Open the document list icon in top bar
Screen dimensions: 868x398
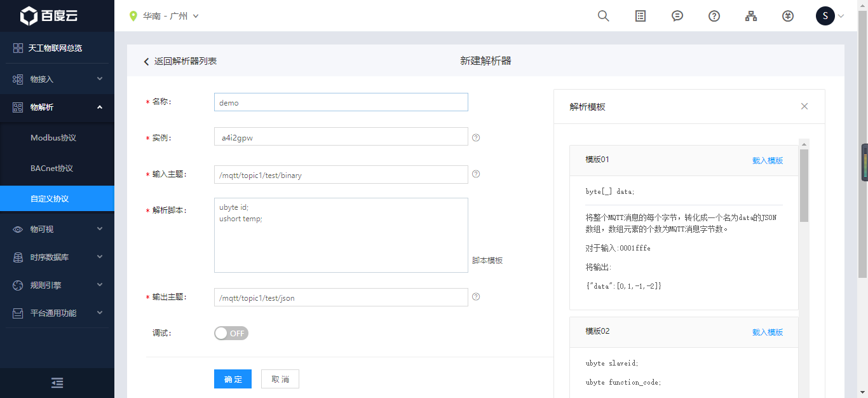641,16
